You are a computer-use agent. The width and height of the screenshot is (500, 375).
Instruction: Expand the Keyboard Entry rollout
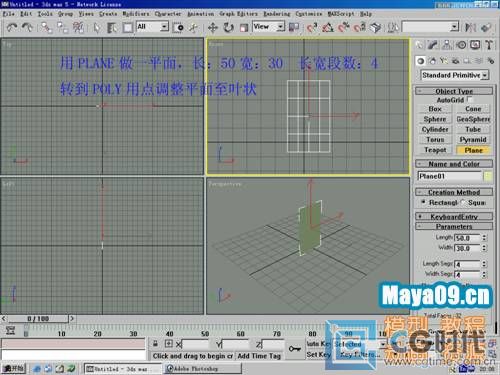pos(454,217)
